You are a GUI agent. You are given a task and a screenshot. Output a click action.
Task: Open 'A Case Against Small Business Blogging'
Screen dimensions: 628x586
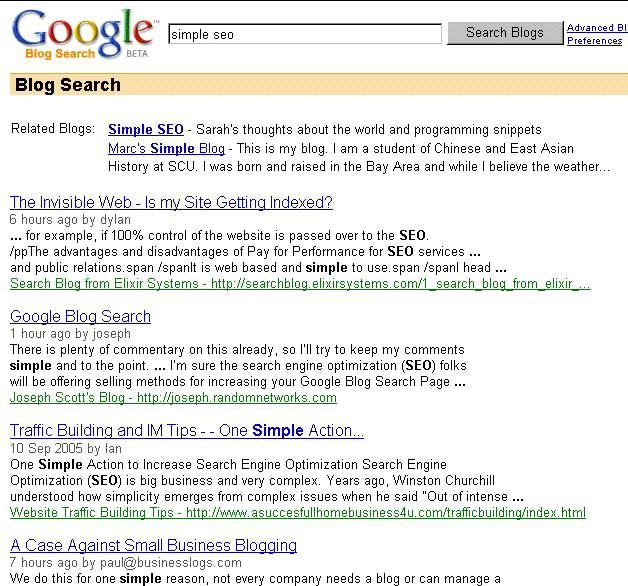[x=153, y=546]
